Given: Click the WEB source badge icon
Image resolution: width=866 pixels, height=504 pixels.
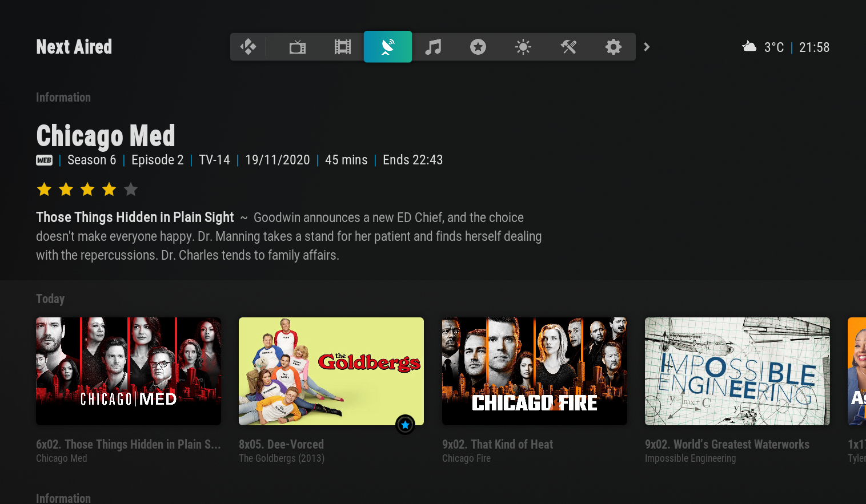Looking at the screenshot, I should pos(44,160).
